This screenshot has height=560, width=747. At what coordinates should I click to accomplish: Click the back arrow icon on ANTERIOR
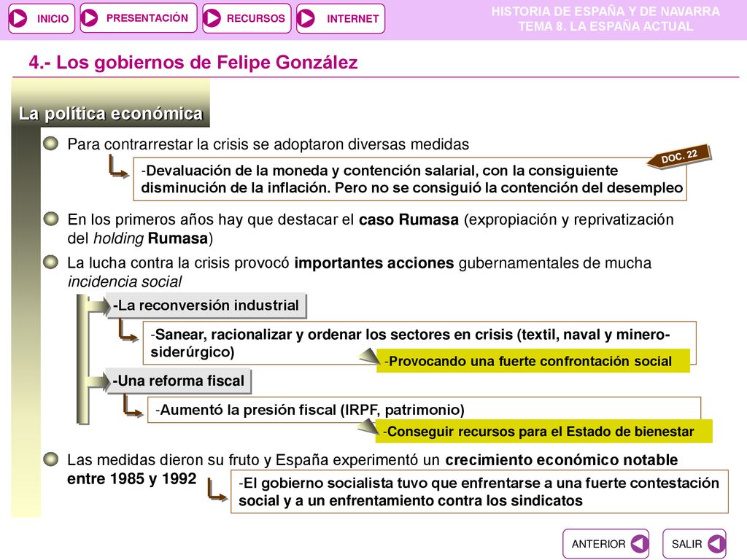click(x=639, y=543)
